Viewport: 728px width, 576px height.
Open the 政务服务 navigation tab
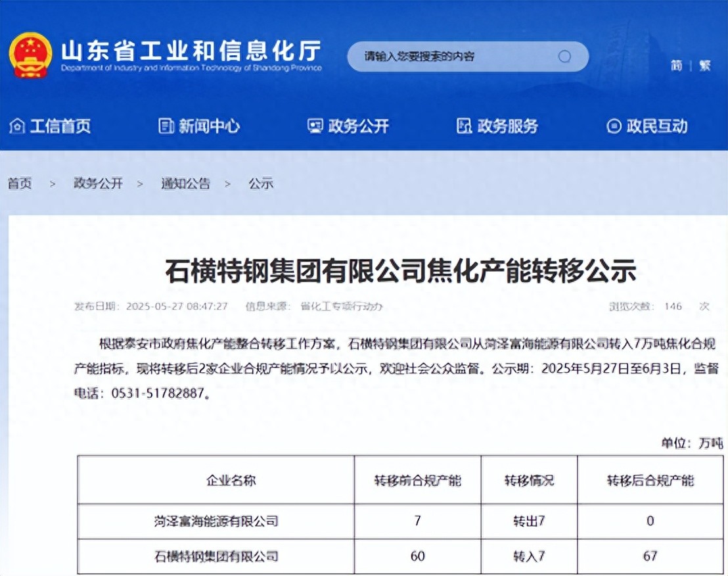tap(497, 126)
